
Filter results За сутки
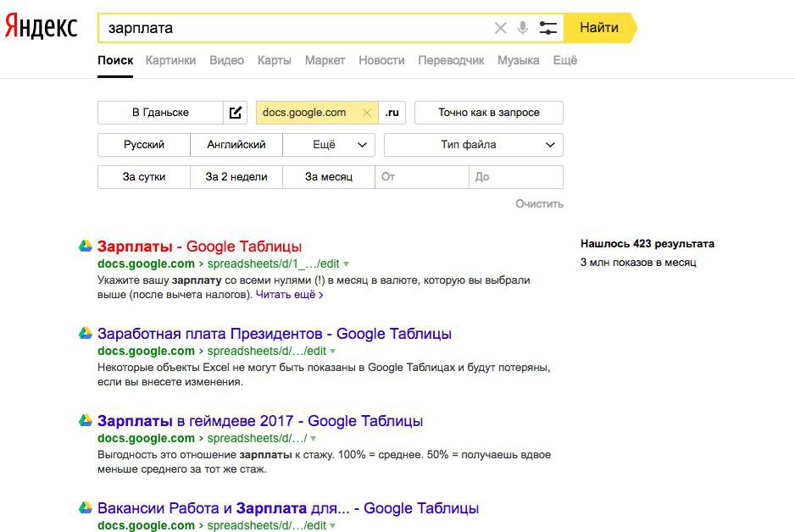[x=144, y=177]
